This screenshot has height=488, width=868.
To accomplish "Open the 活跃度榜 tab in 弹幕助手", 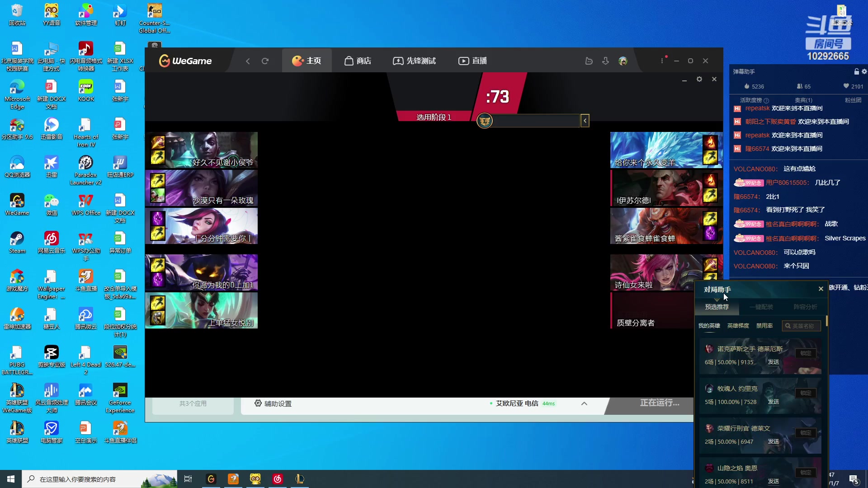I will pos(751,100).
